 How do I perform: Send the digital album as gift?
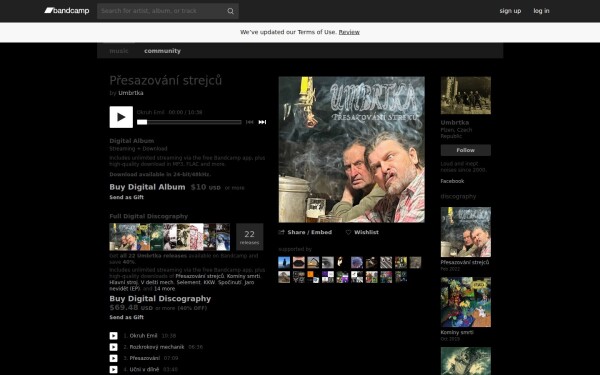[127, 197]
